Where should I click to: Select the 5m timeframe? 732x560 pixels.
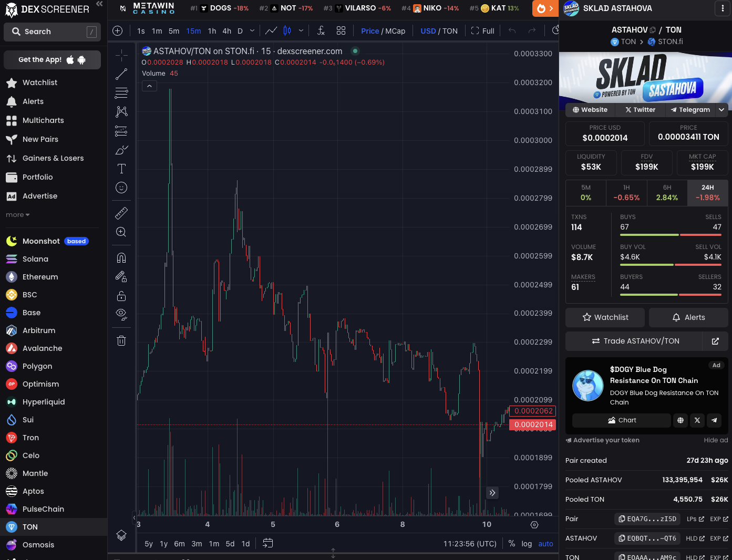[x=174, y=31]
